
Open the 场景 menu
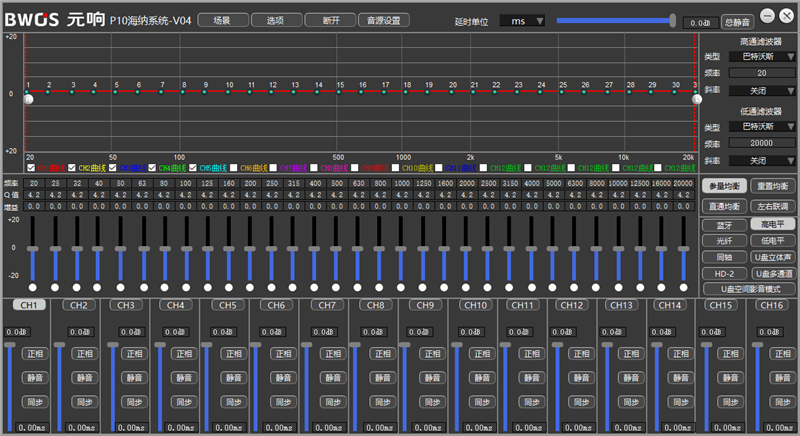221,20
